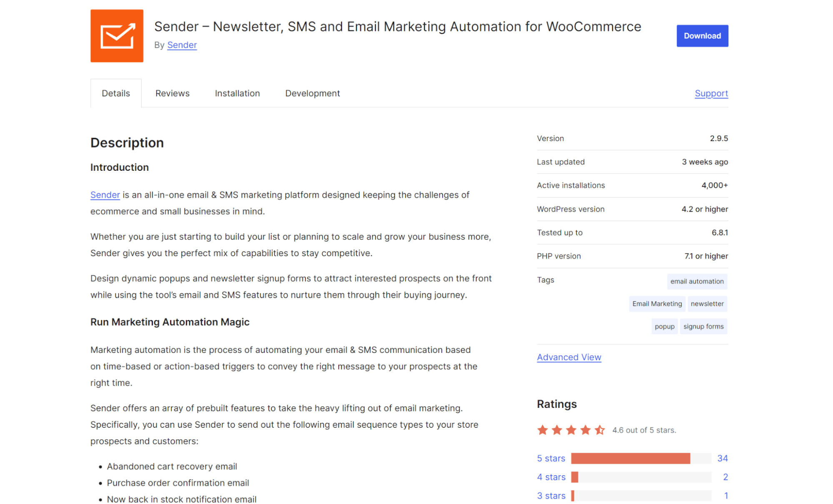Select the email automation tag
The height and width of the screenshot is (504, 833).
click(697, 281)
